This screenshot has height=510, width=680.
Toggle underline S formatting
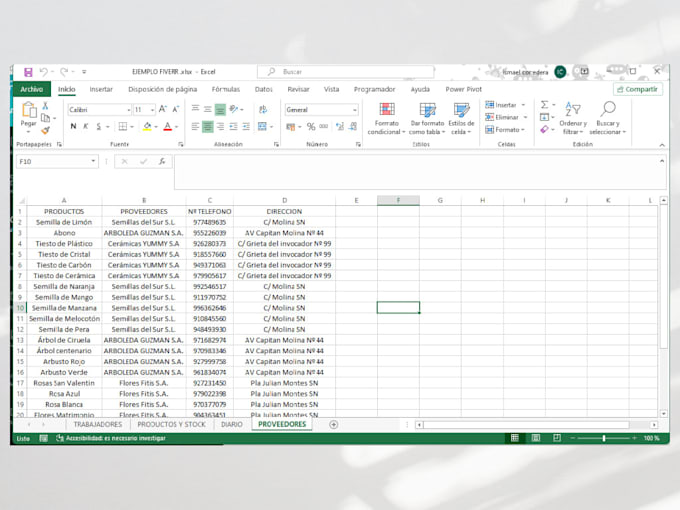[x=98, y=126]
